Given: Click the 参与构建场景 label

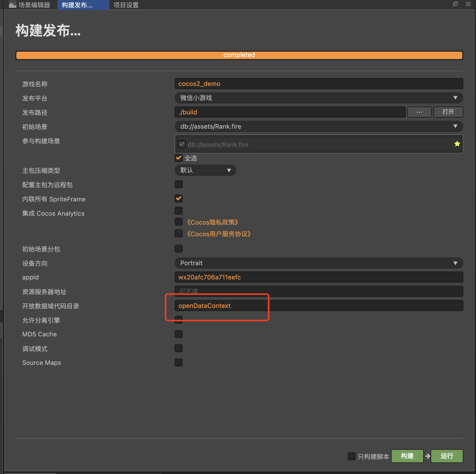Looking at the screenshot, I should [41, 141].
